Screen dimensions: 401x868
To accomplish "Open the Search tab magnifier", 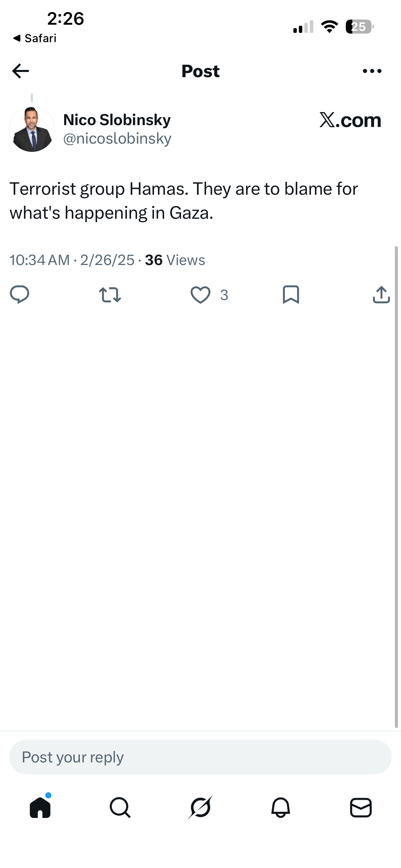I will (x=120, y=807).
